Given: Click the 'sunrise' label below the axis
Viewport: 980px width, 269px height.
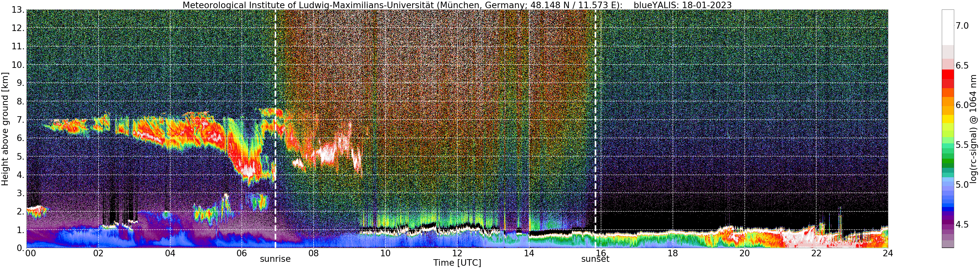Looking at the screenshot, I should [x=275, y=259].
